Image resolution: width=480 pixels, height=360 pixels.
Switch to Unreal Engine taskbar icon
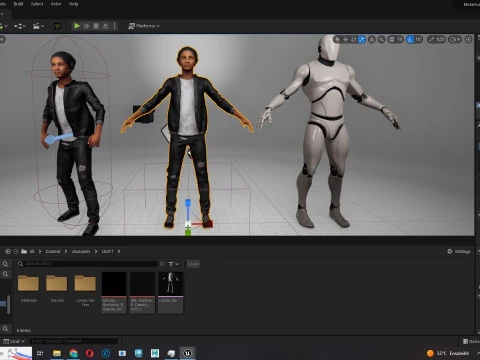187,353
